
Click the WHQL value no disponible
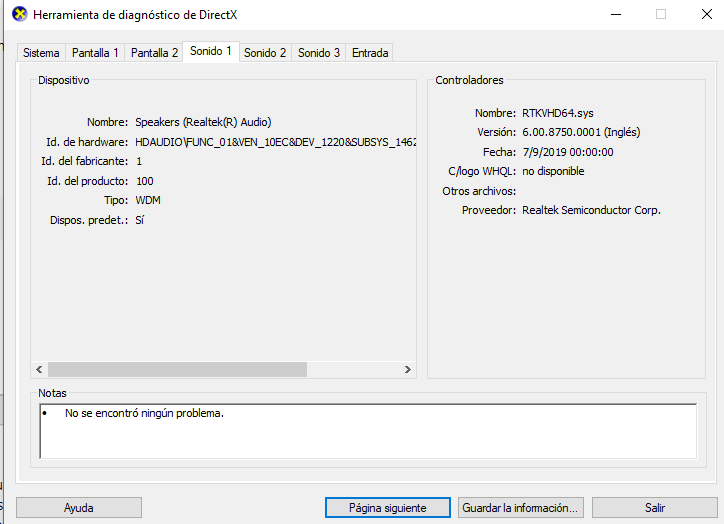click(x=553, y=171)
